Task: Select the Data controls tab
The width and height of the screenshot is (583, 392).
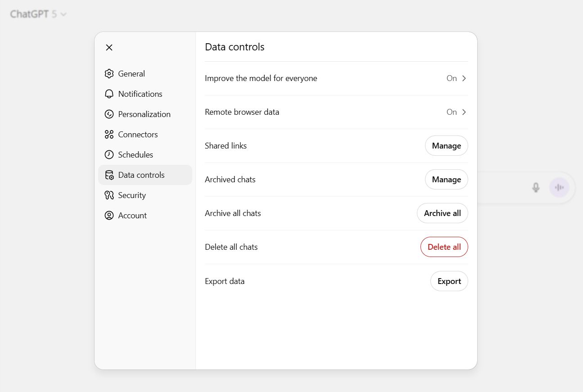Action: pos(145,175)
